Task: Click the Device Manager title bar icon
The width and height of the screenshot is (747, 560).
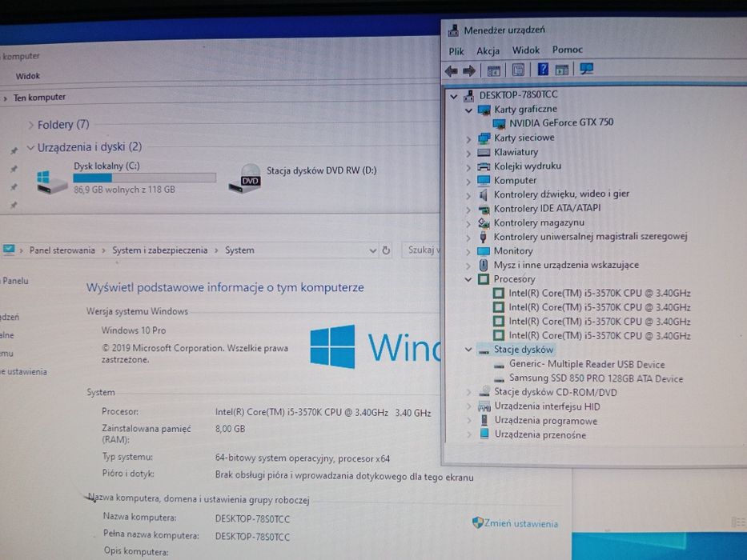Action: pos(453,30)
